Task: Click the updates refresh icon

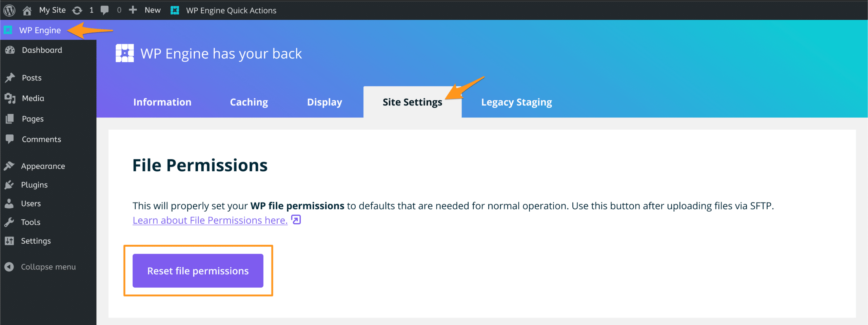Action: tap(77, 11)
